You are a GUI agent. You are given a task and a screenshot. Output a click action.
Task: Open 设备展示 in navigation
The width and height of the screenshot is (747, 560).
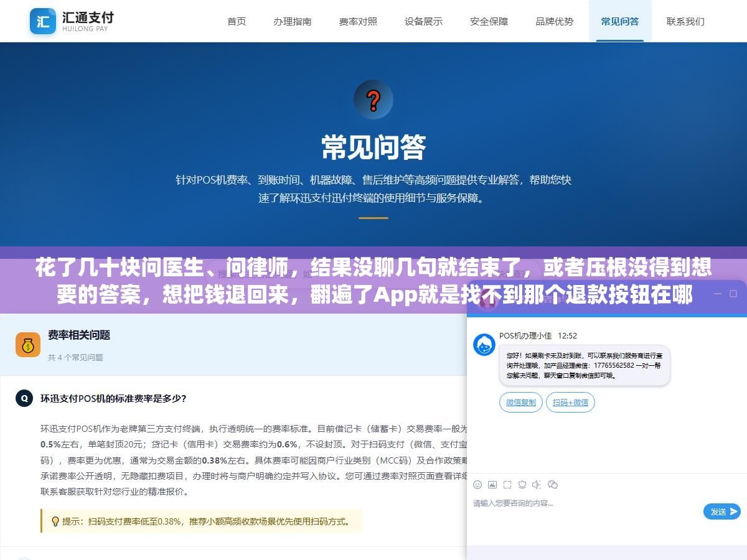tap(423, 21)
